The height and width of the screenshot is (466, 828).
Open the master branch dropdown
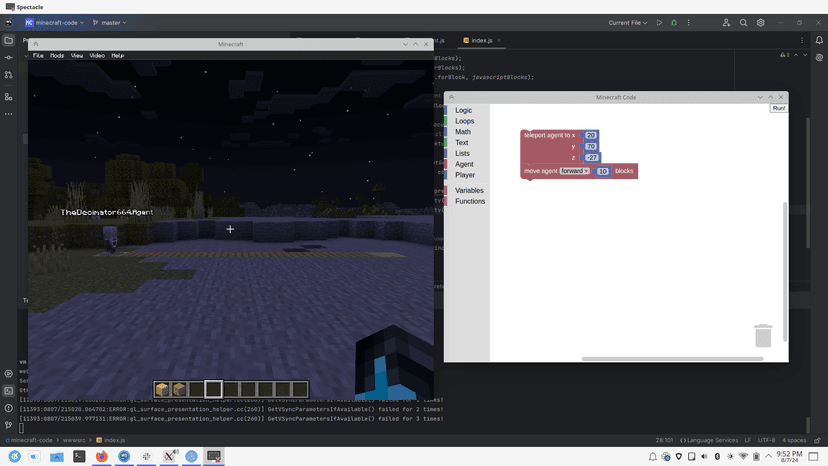click(x=110, y=23)
